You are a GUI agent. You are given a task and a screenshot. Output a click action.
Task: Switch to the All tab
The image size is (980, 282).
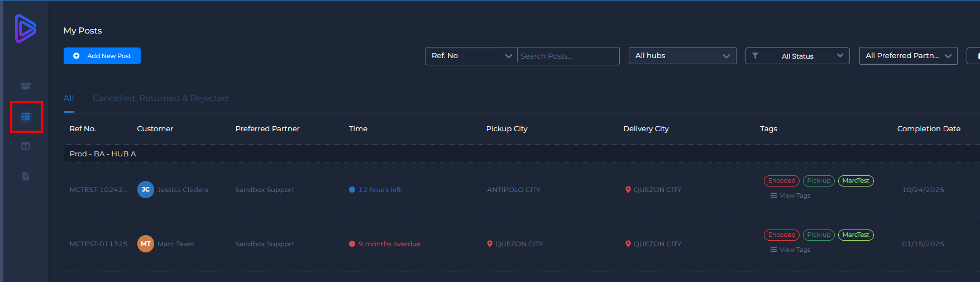tap(69, 98)
